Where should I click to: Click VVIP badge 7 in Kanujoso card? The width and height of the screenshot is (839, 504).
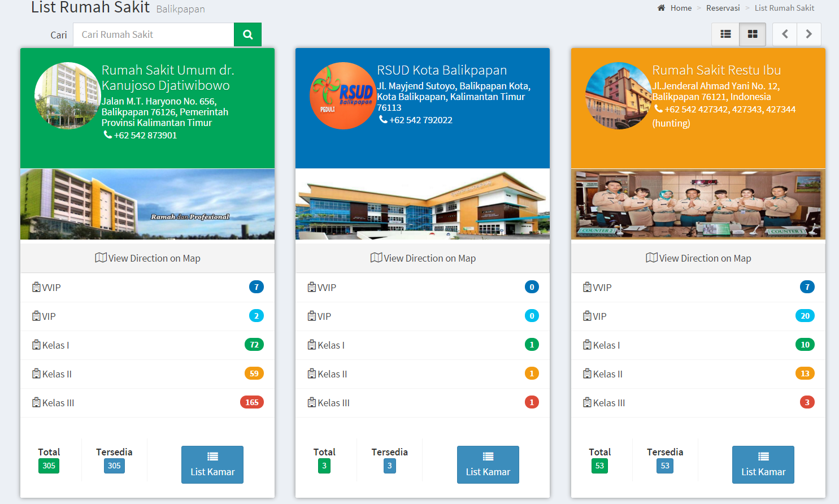pyautogui.click(x=257, y=287)
